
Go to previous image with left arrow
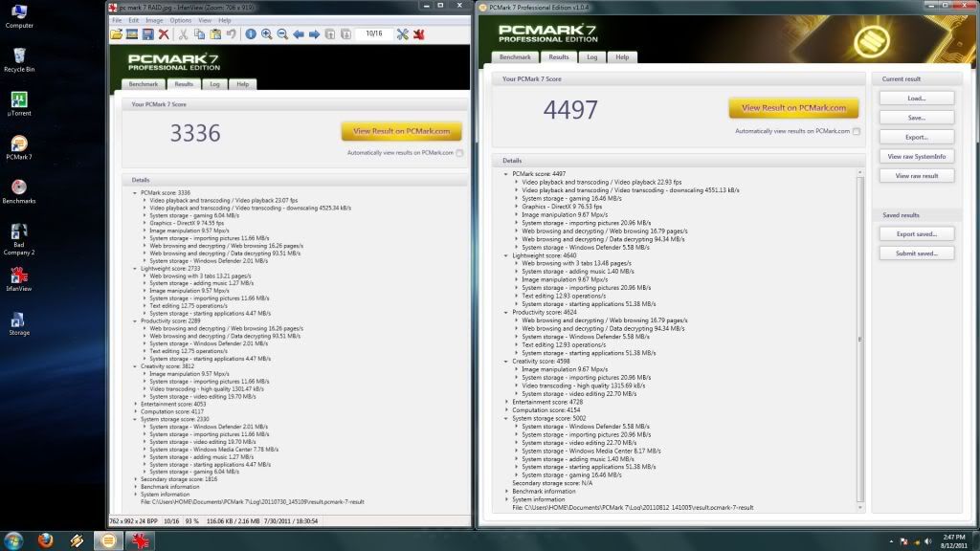(x=299, y=34)
